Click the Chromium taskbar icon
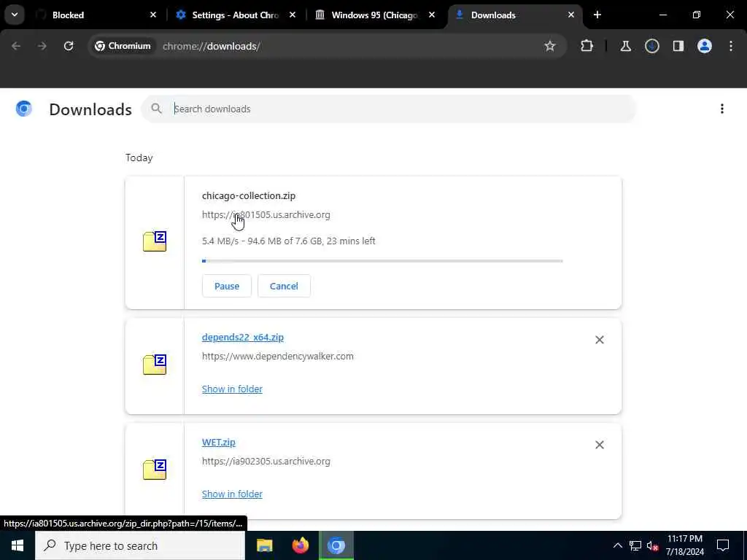 coord(336,545)
